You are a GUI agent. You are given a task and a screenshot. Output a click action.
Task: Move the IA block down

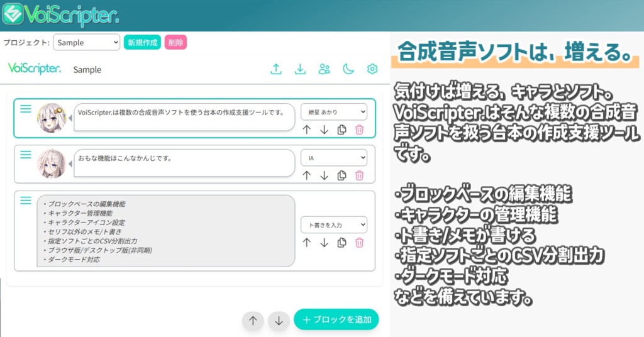(x=324, y=175)
